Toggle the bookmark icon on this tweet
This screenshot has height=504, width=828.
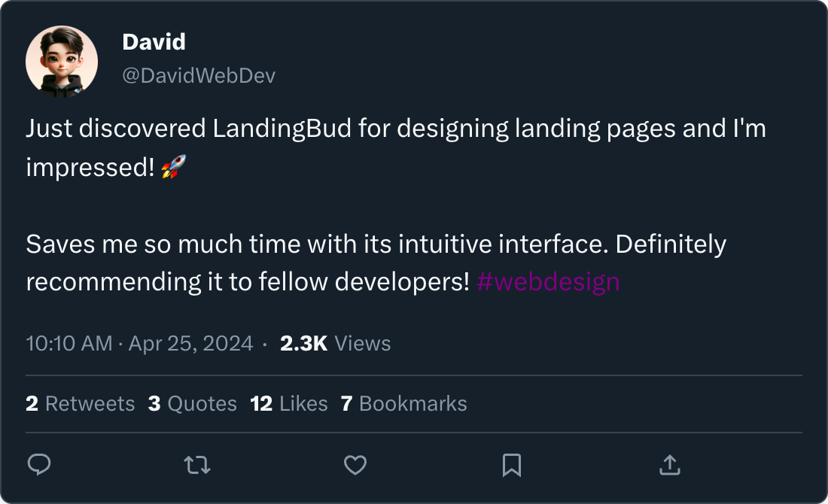[512, 466]
